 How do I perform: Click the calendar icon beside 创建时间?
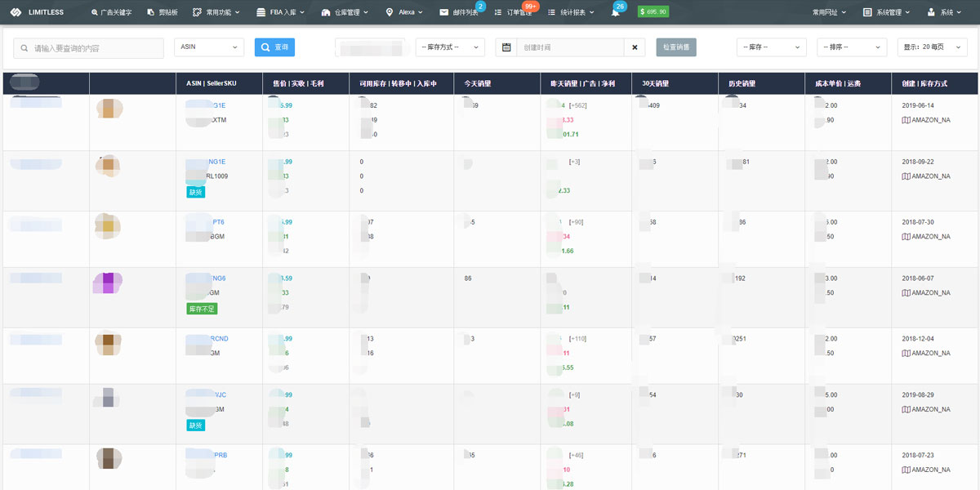pyautogui.click(x=506, y=47)
